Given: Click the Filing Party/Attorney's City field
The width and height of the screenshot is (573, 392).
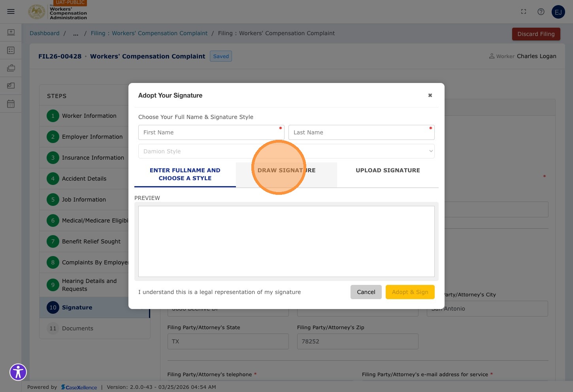Looking at the screenshot, I should [x=487, y=309].
